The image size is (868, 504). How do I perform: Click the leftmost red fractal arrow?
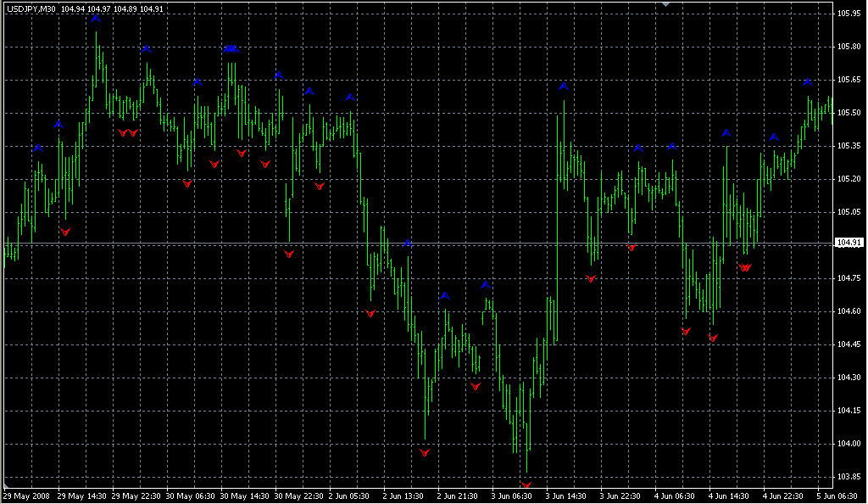coord(65,232)
